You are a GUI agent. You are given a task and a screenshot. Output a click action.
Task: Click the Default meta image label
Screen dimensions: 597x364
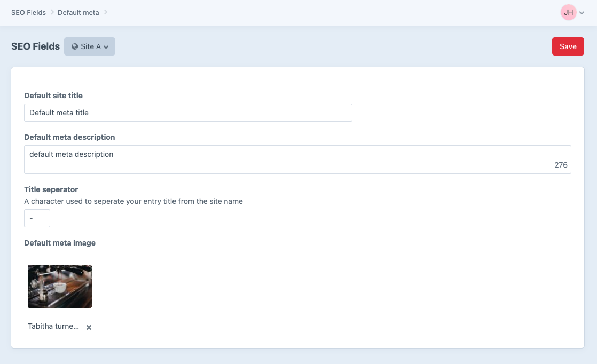(x=60, y=243)
